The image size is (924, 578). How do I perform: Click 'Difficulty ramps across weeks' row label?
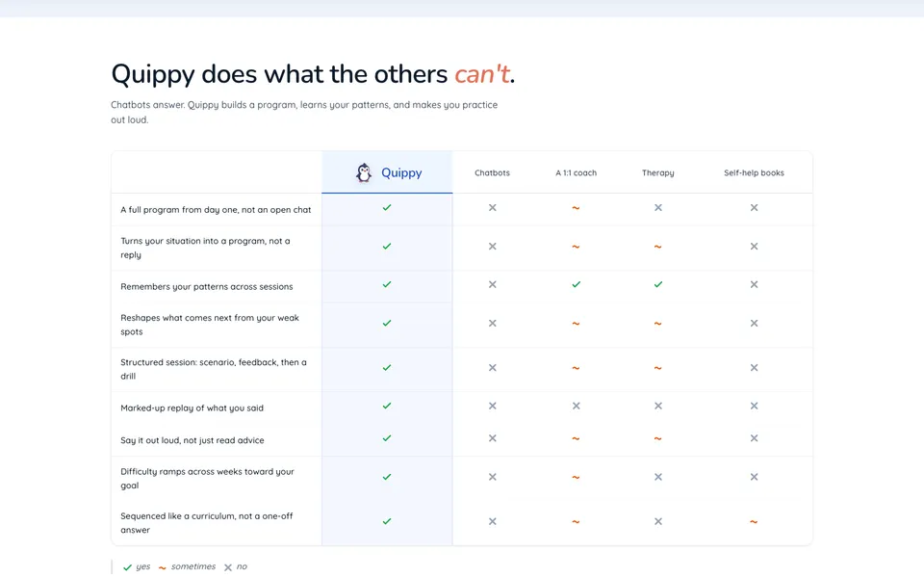208,479
